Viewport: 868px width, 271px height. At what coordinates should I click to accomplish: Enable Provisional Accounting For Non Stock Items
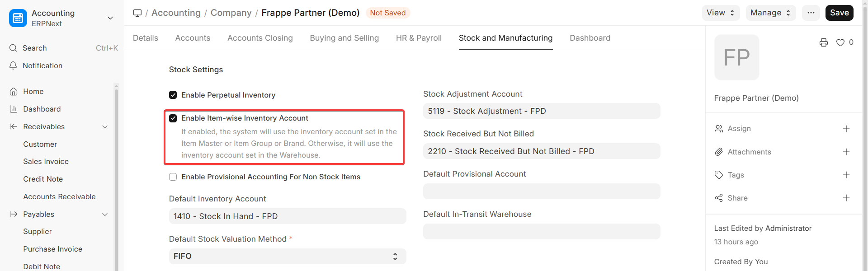173,177
